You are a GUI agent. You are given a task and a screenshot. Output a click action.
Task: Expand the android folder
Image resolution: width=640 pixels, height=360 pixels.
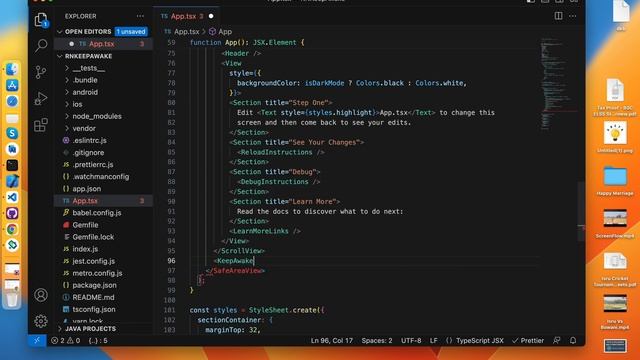pos(85,92)
